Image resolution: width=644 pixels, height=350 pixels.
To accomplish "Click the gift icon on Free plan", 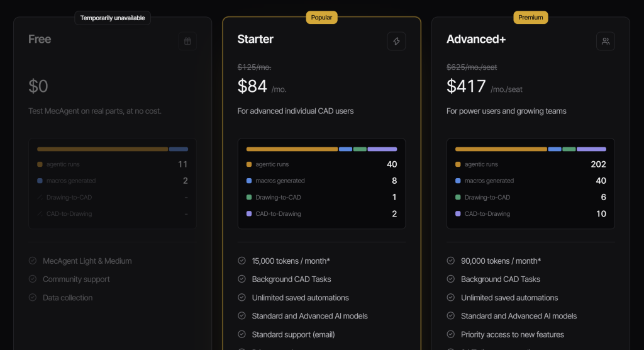I will 187,41.
